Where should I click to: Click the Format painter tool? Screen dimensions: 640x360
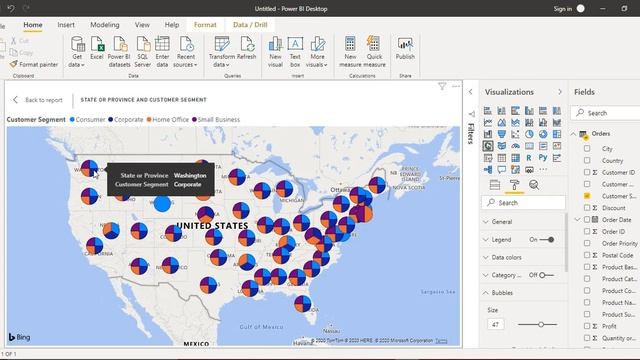pos(34,64)
